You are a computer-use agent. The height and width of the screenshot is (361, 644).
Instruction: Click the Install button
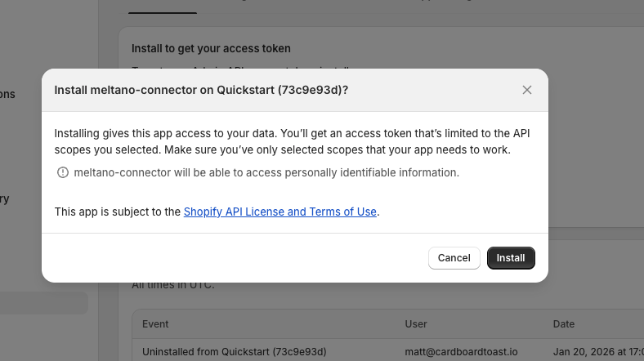(511, 258)
